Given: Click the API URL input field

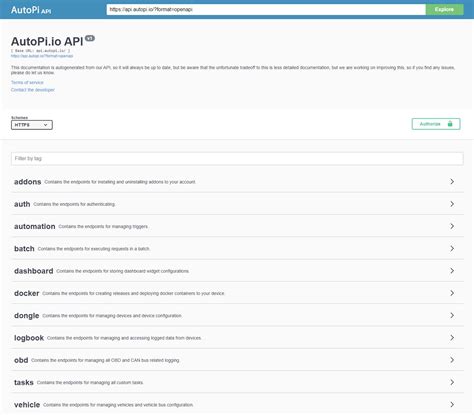Looking at the screenshot, I should [x=266, y=9].
